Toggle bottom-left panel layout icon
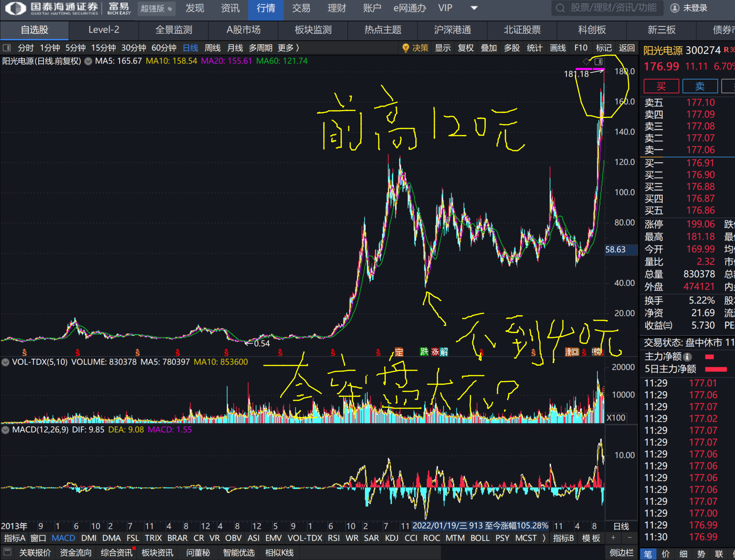 point(7,552)
